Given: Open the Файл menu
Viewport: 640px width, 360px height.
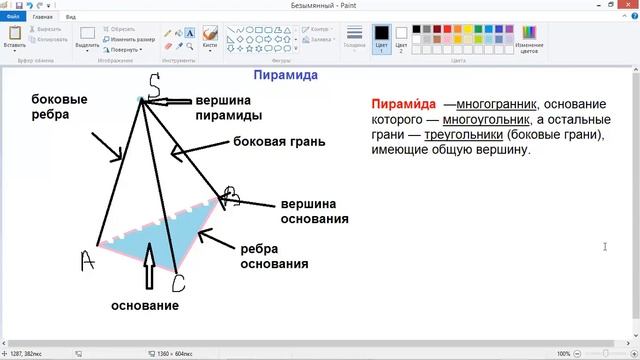Looking at the screenshot, I should pyautogui.click(x=13, y=16).
